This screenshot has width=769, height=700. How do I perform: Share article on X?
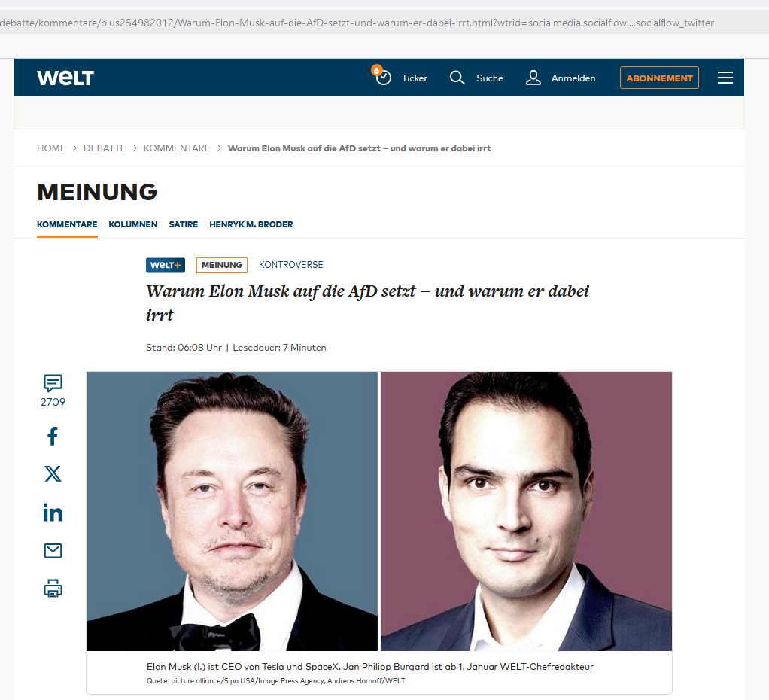tap(53, 474)
